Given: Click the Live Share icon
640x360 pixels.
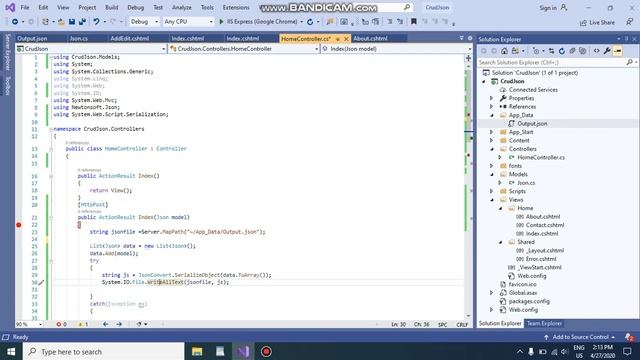Looking at the screenshot, I should click(583, 22).
